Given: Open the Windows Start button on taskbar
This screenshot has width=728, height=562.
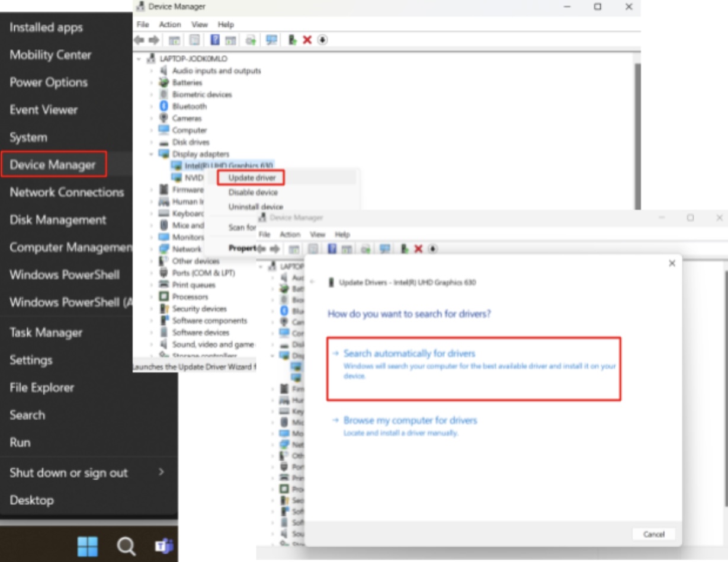Looking at the screenshot, I should tap(88, 546).
